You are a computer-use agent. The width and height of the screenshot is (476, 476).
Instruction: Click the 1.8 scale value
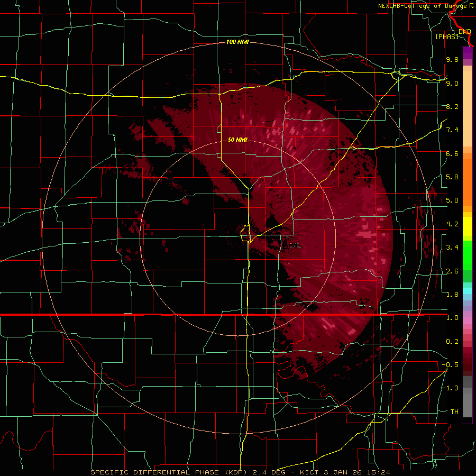pos(452,295)
